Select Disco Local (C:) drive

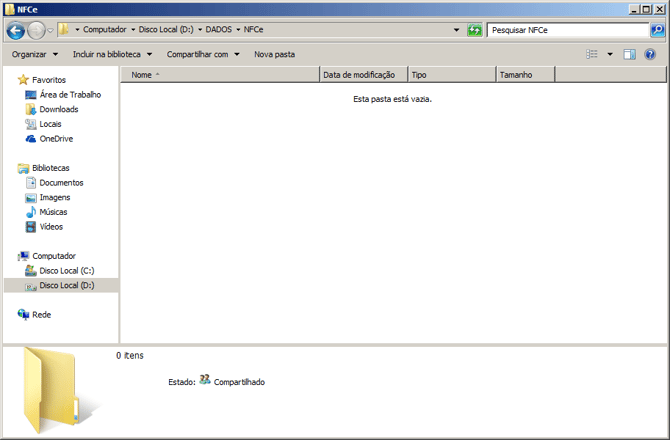[x=66, y=271]
